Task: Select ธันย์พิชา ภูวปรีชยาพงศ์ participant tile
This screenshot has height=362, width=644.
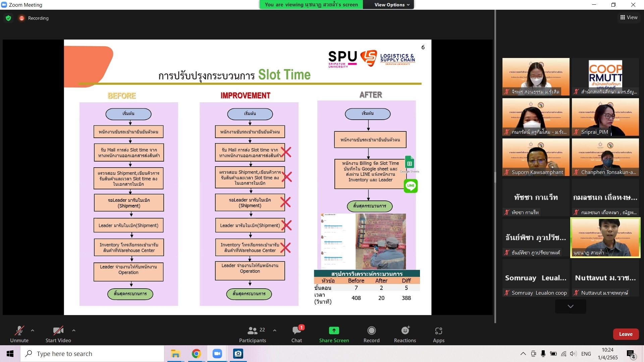Action: (x=536, y=238)
